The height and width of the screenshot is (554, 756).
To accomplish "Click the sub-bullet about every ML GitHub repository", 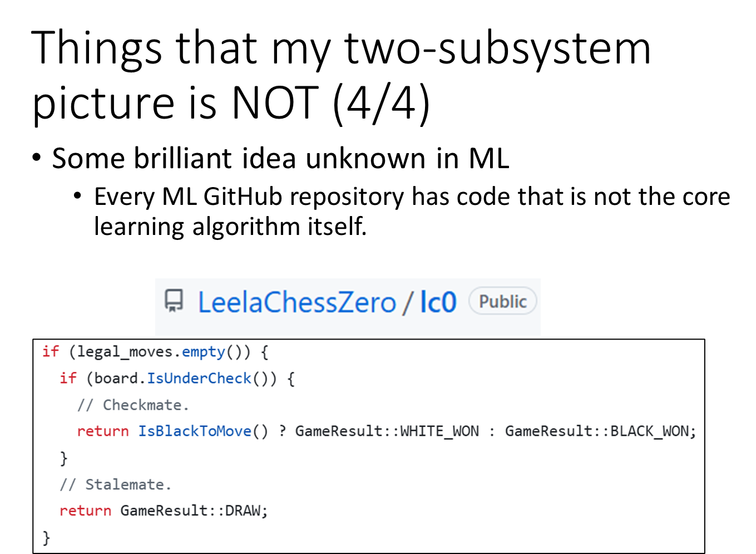I will [x=412, y=212].
